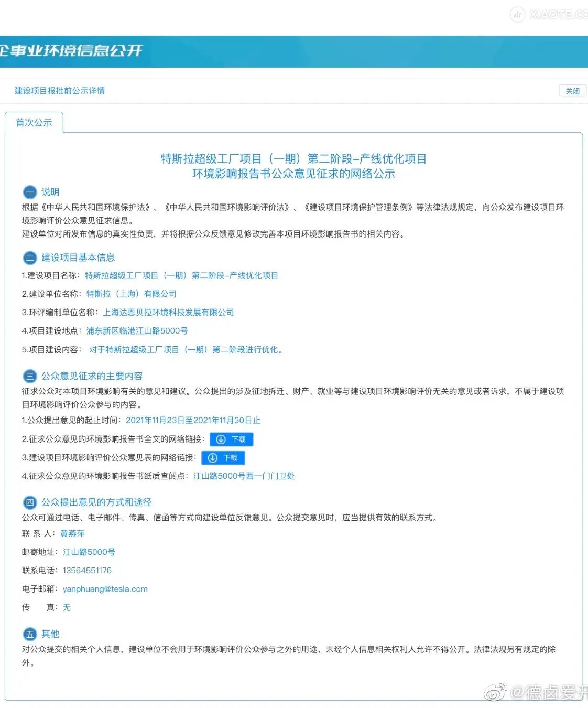Click the mailing address 江山路5000号
The width and height of the screenshot is (588, 708).
pos(89,552)
